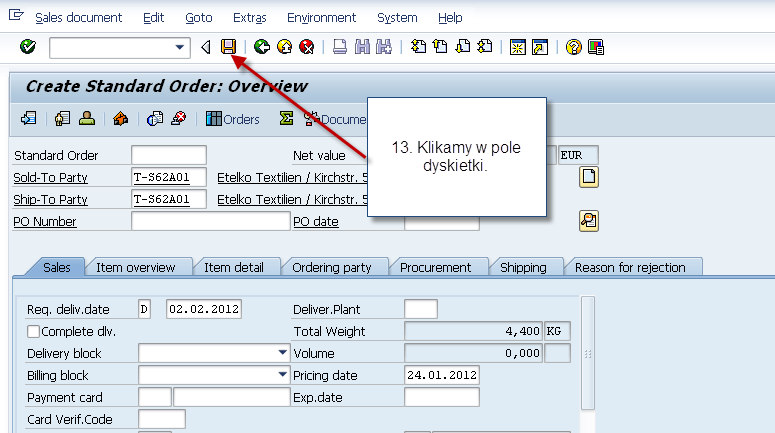Open the command field dropdown arrow
The width and height of the screenshot is (775, 433).
pyautogui.click(x=180, y=48)
